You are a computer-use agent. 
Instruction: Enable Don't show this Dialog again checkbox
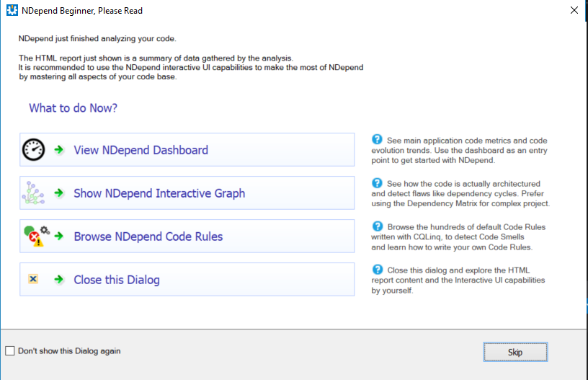click(x=10, y=350)
